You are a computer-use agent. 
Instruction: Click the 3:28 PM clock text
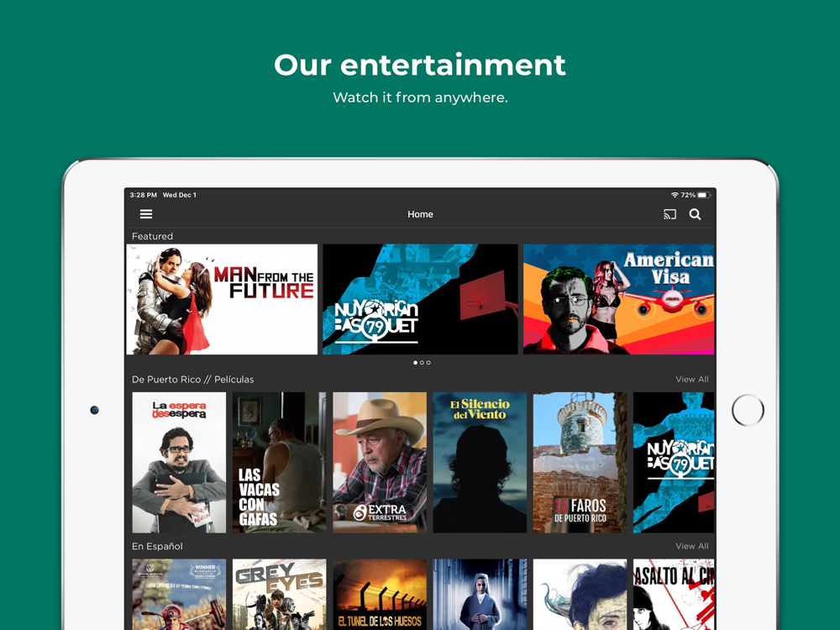coord(143,195)
